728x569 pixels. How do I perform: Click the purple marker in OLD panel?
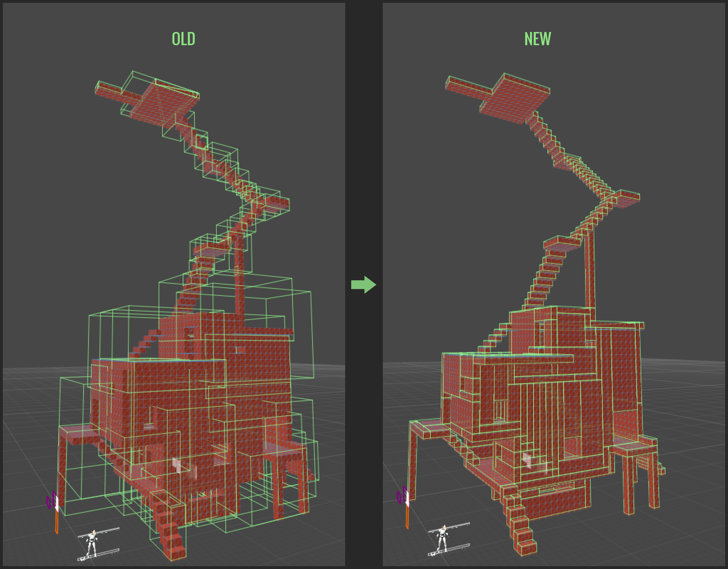(x=49, y=502)
